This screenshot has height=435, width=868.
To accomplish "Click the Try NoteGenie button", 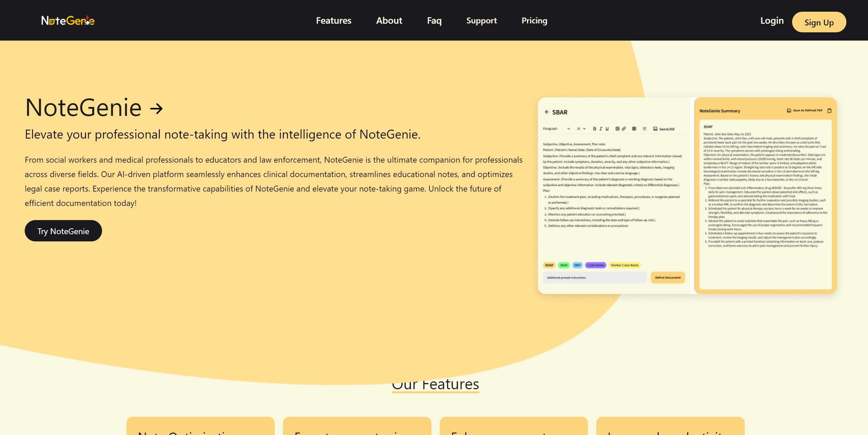I will (63, 230).
